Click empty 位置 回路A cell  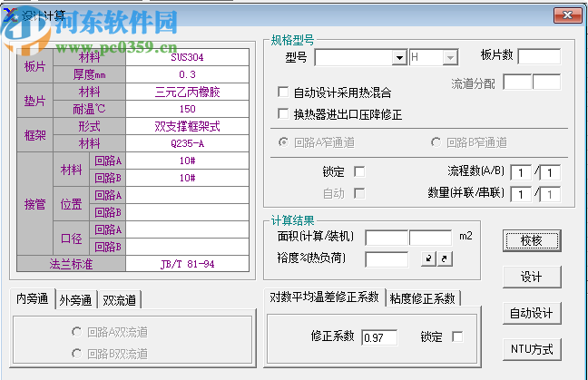187,195
